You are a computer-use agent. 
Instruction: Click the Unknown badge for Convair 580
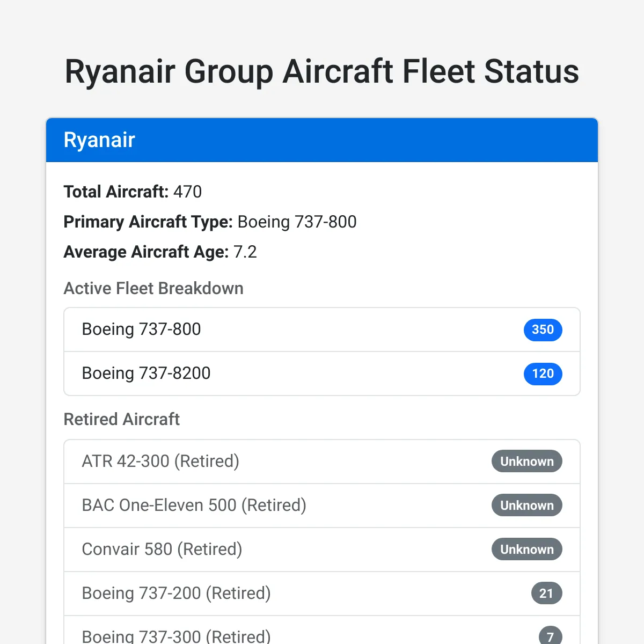(x=526, y=550)
